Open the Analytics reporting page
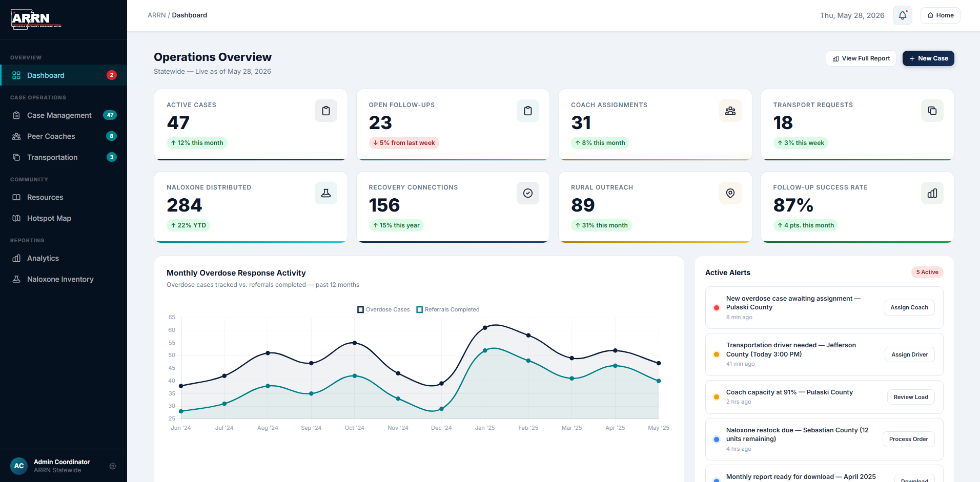This screenshot has height=482, width=980. click(64, 258)
